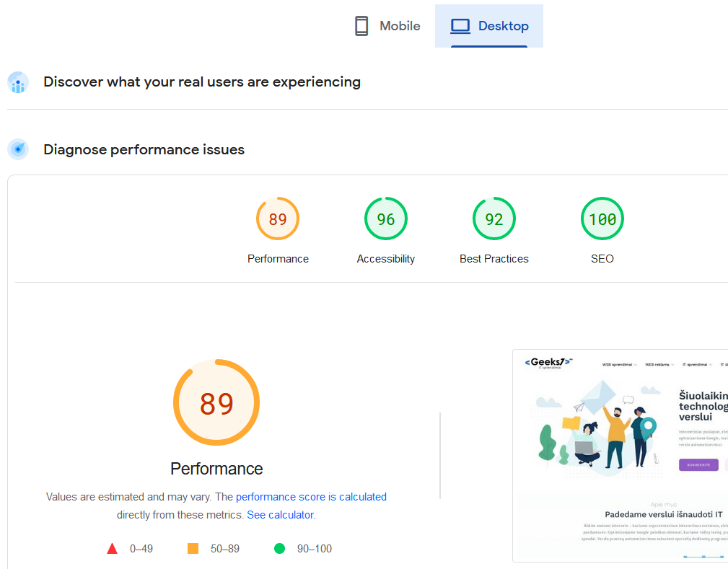This screenshot has height=569, width=728.
Task: Click the mobile phone icon
Action: click(x=361, y=26)
